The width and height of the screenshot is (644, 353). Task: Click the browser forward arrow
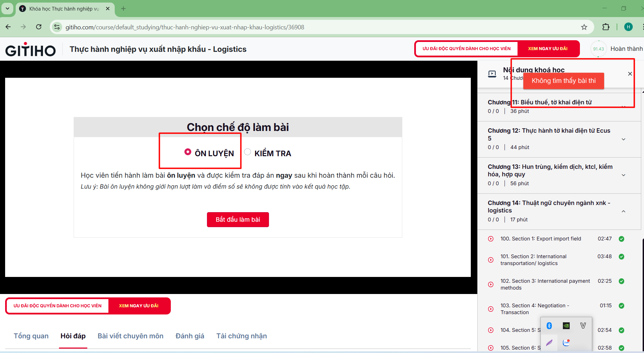[x=23, y=27]
